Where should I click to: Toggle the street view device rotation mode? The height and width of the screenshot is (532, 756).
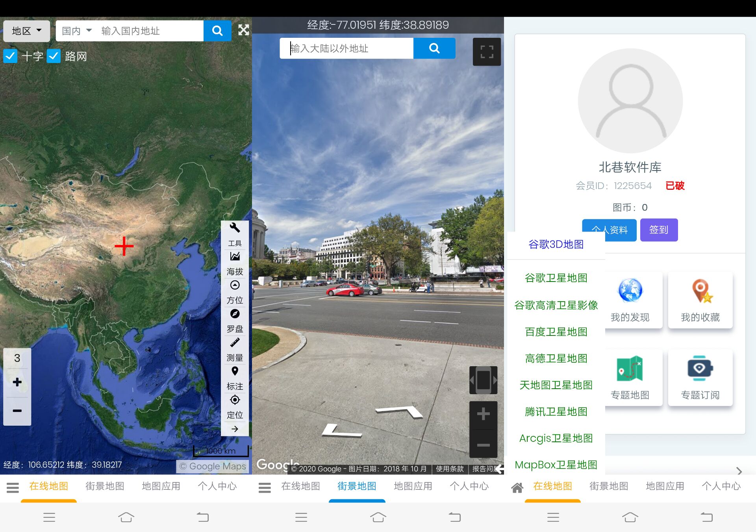483,380
